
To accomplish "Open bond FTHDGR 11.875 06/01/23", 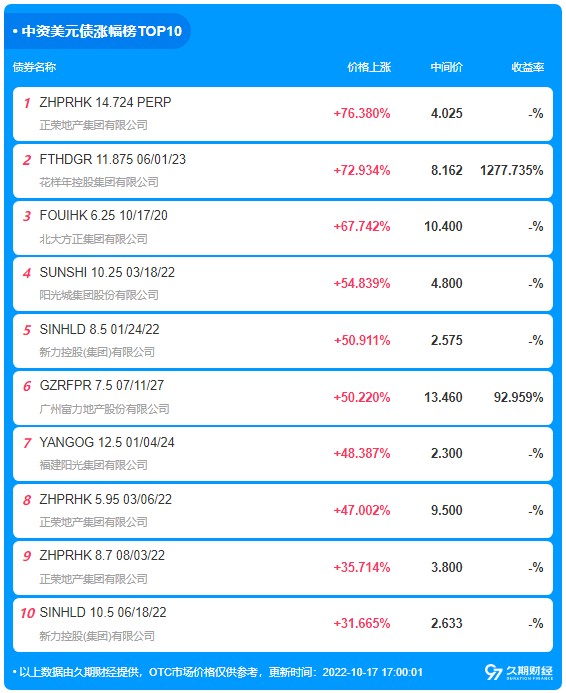I will click(283, 171).
